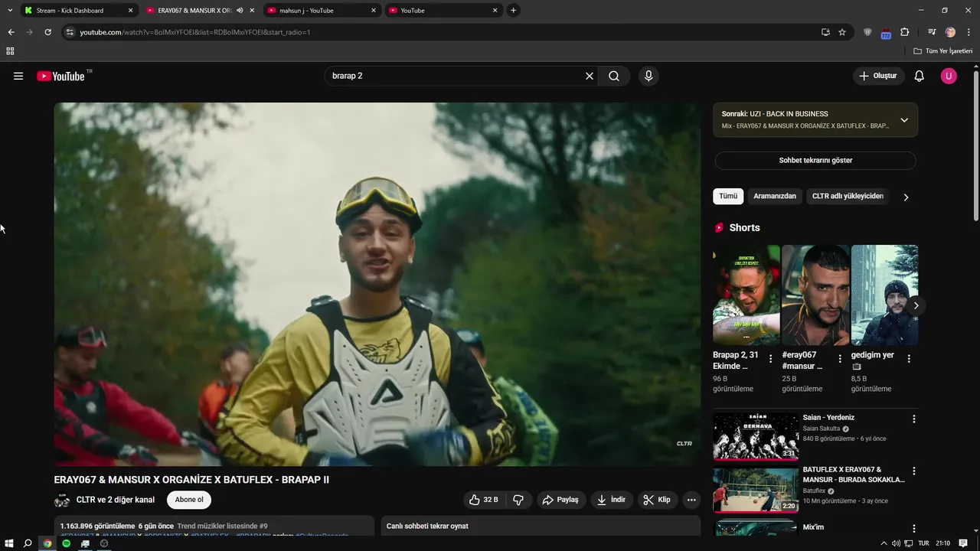Click the page vertical scrollbar

[975, 145]
